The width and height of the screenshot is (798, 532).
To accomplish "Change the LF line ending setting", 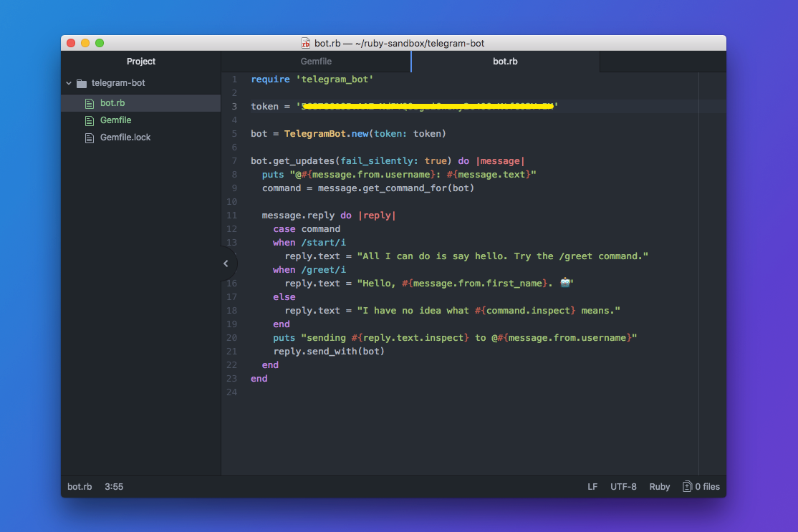I will pos(592,486).
